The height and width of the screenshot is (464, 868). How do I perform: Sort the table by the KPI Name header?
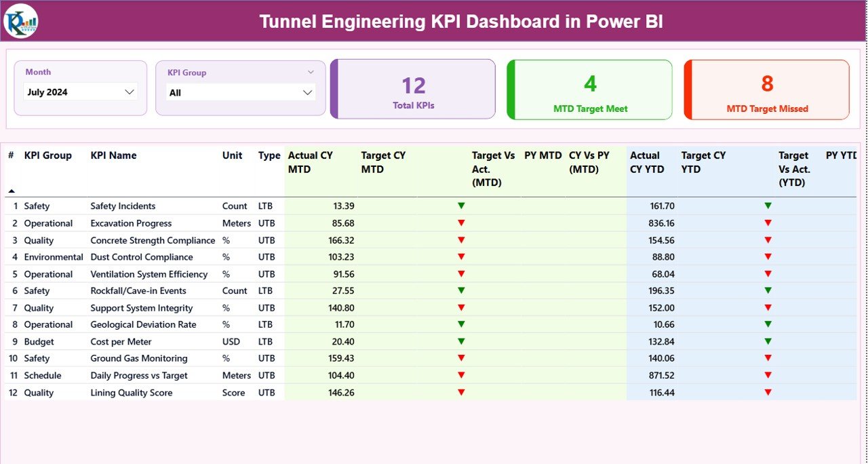[x=113, y=155]
